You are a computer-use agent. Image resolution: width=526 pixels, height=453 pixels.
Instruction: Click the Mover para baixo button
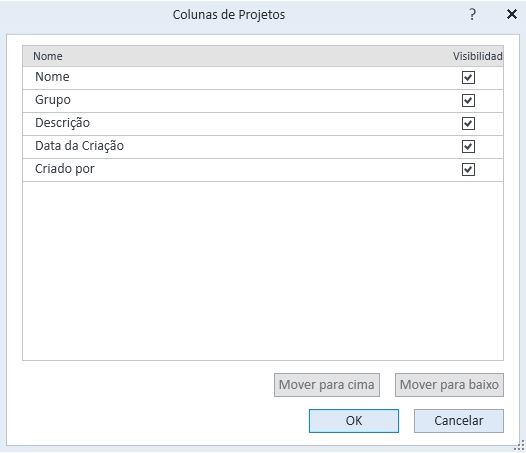point(449,385)
